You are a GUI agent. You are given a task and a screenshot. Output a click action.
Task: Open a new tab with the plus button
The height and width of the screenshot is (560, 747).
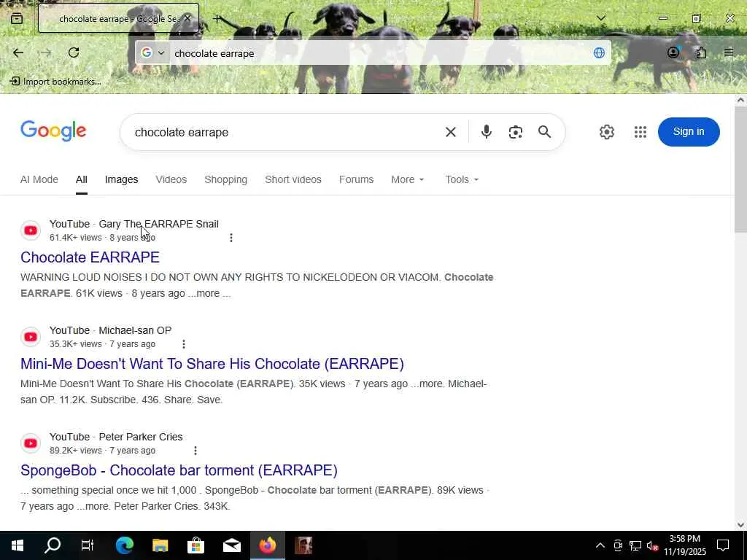217,18
